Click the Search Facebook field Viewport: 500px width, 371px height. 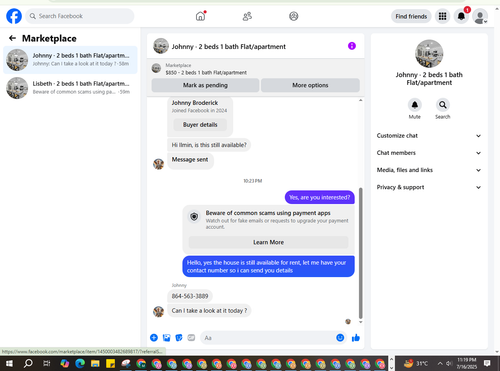point(80,16)
